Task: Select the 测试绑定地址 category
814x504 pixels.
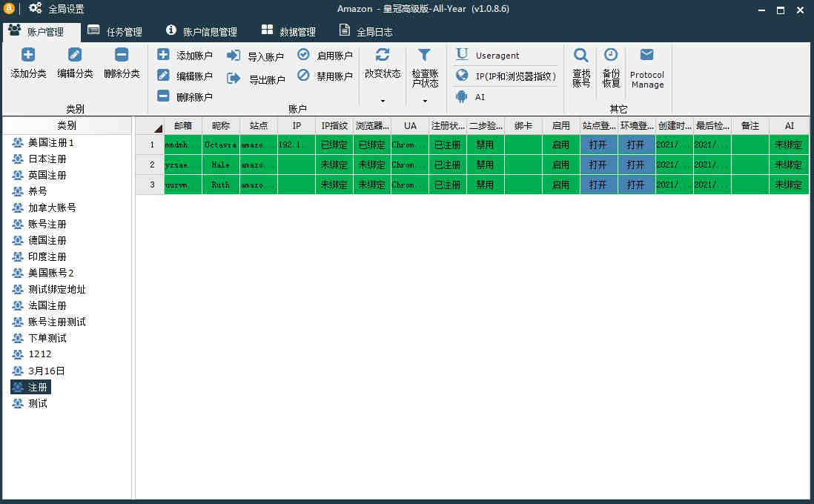Action: [x=50, y=289]
